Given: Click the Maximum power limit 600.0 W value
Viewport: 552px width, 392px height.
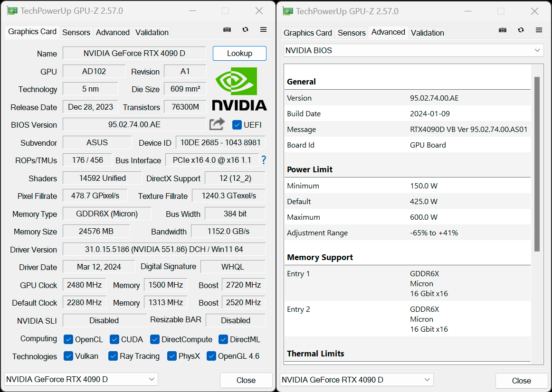Looking at the screenshot, I should pyautogui.click(x=424, y=217).
